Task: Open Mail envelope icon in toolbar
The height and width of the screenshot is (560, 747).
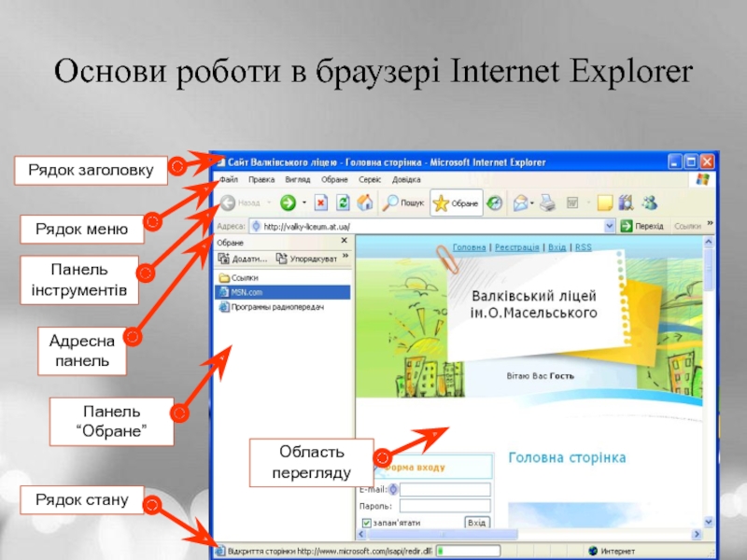Action: tap(520, 203)
